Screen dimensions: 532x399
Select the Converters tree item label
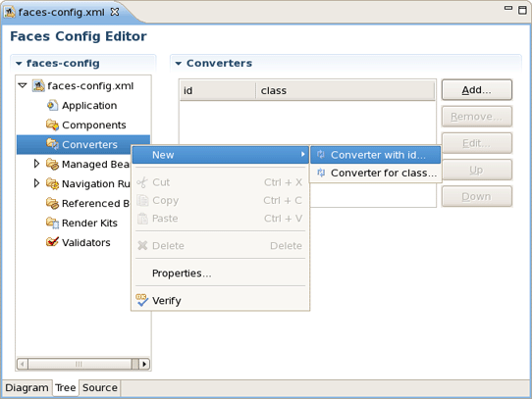click(x=89, y=145)
